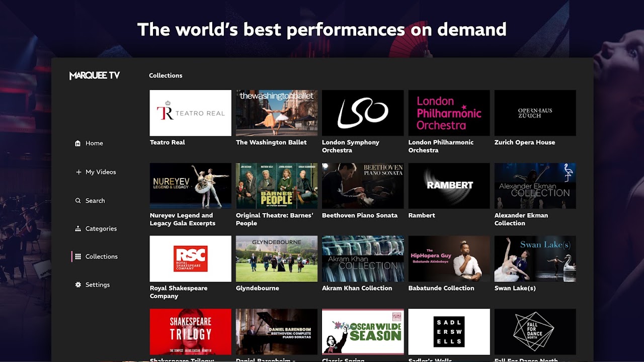Open the Teatro Real collection thumbnail
The image size is (644, 362).
pos(191,113)
